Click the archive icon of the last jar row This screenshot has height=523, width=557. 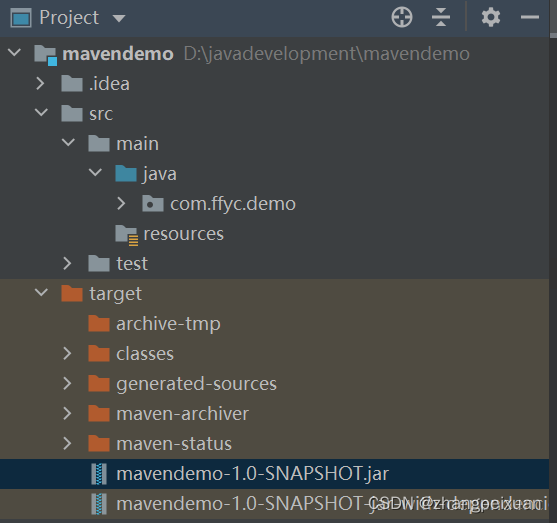[99, 504]
